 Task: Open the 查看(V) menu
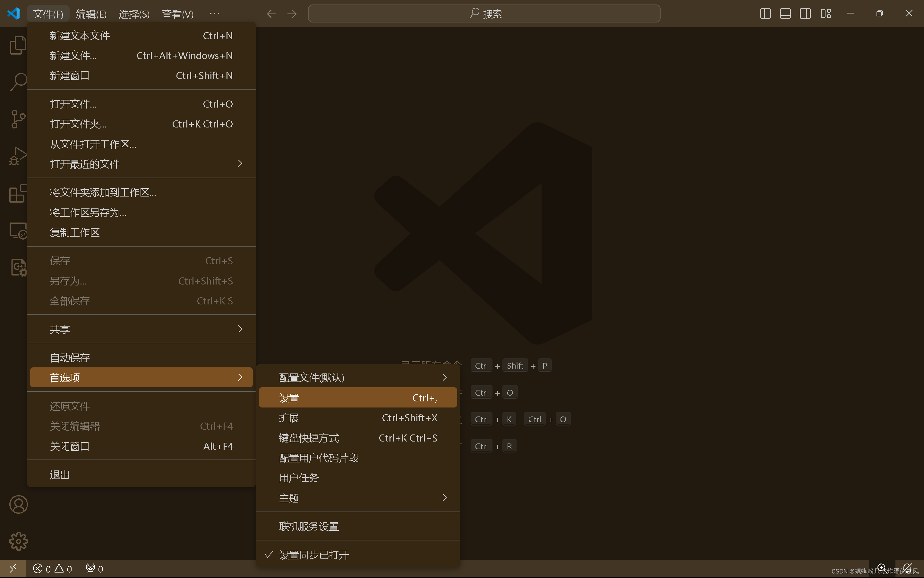click(177, 14)
